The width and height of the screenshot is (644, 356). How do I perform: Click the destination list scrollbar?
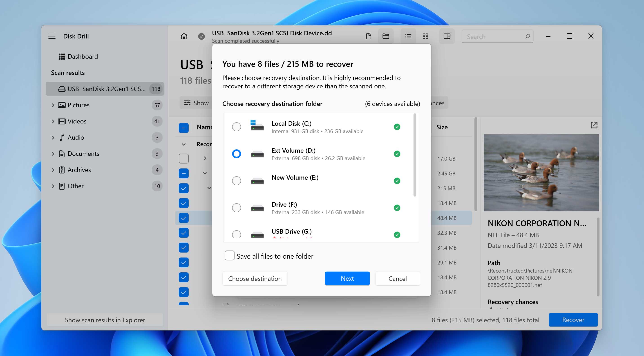415,155
